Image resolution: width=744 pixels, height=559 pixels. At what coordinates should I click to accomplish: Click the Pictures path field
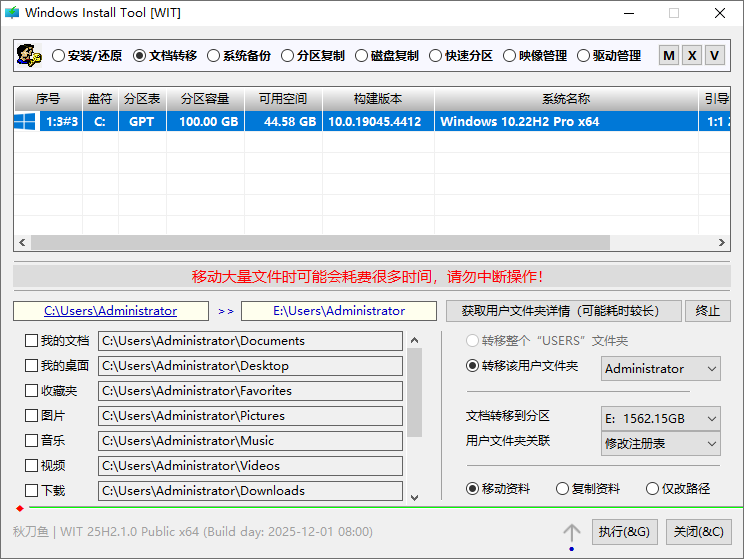(251, 416)
